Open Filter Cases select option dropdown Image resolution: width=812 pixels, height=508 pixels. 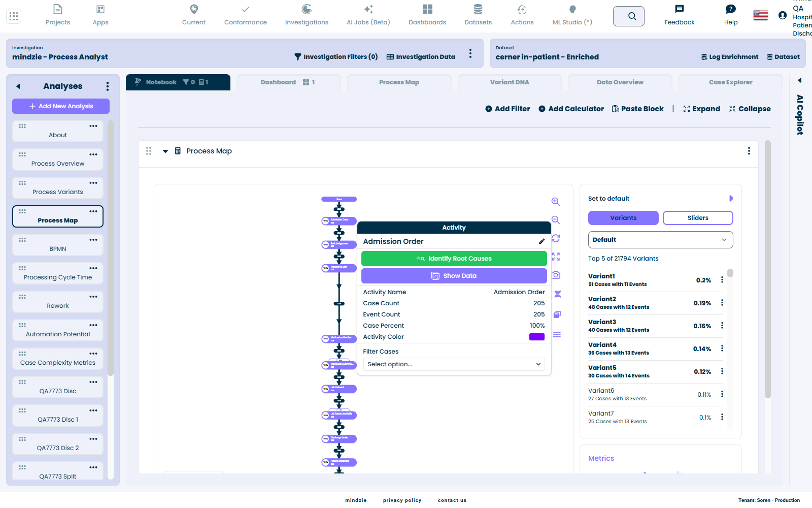(x=454, y=364)
